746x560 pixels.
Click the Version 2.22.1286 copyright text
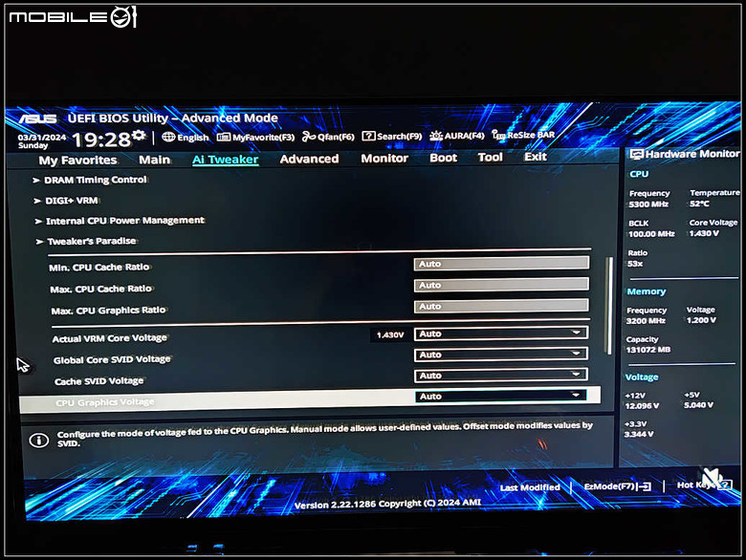coord(387,504)
